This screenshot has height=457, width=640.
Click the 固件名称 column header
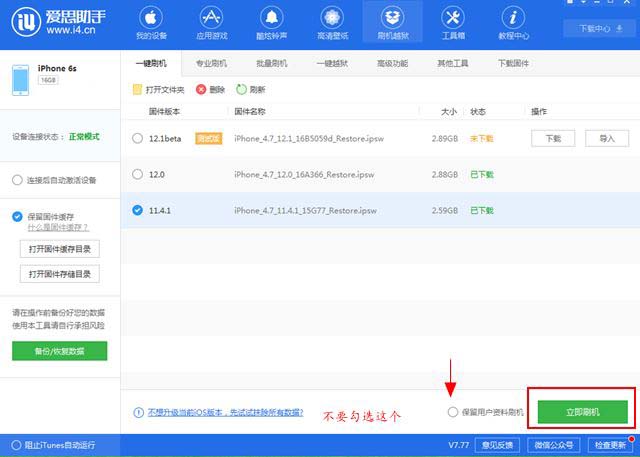click(250, 111)
